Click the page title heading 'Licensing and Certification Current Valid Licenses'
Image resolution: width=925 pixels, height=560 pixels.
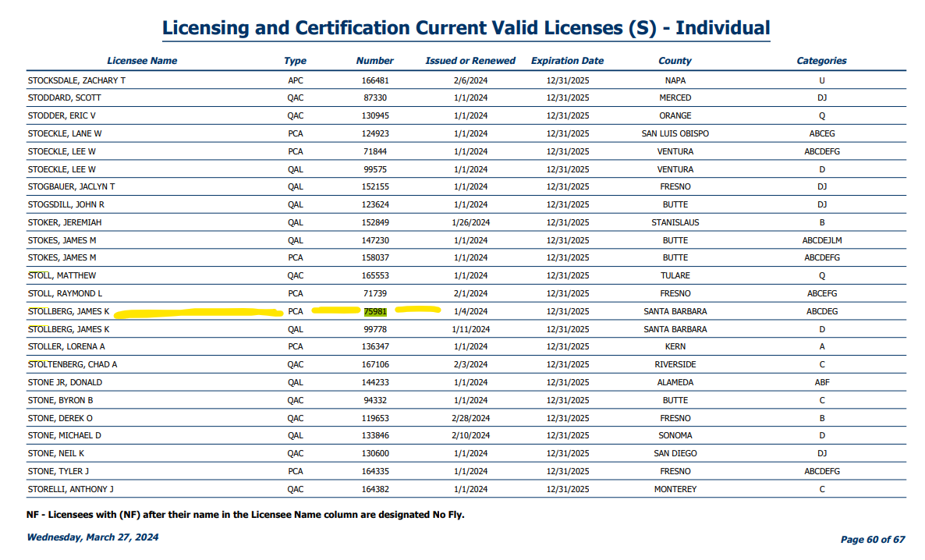(x=466, y=28)
